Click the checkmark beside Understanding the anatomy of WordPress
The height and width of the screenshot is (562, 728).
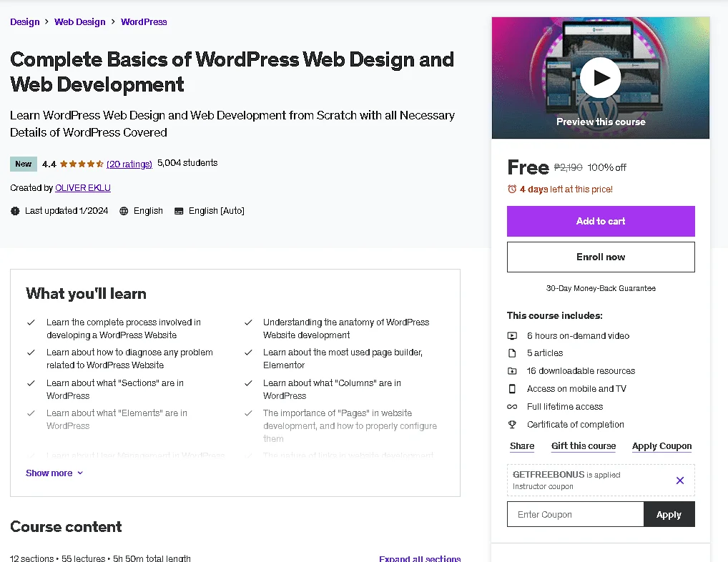click(248, 322)
